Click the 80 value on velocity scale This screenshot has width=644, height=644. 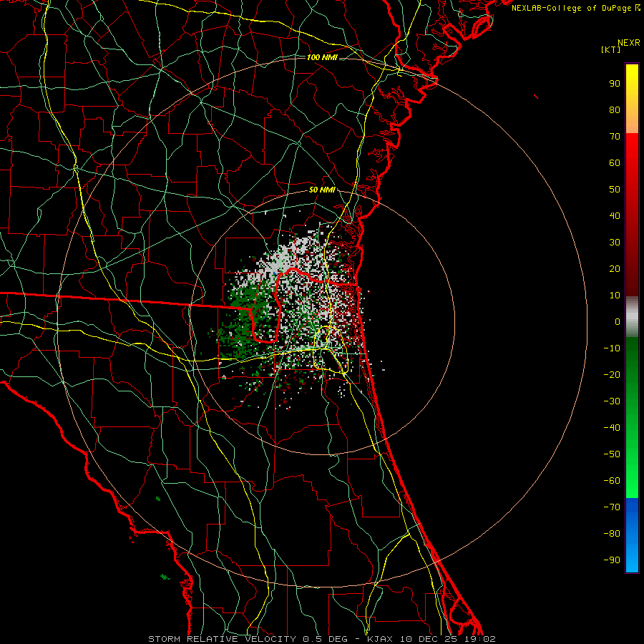[x=615, y=110]
